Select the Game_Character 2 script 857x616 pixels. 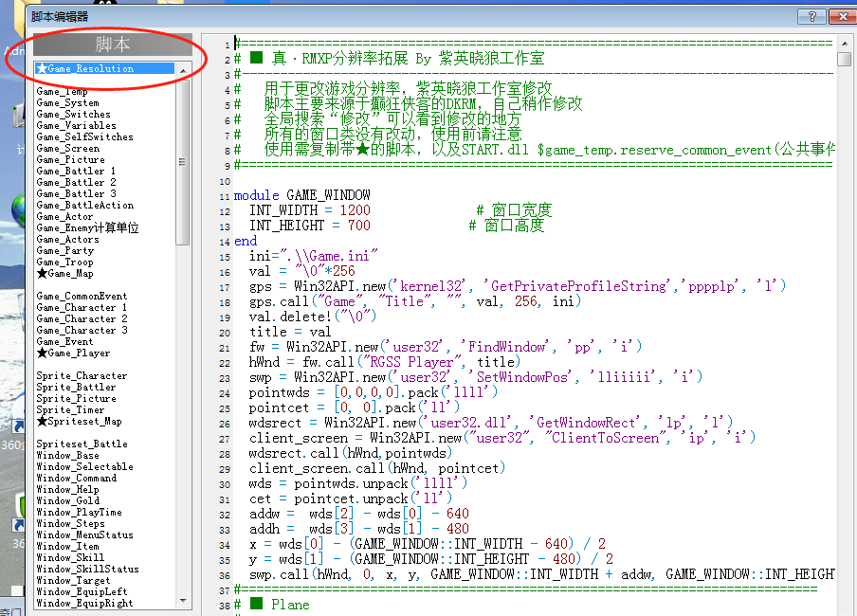click(x=82, y=319)
